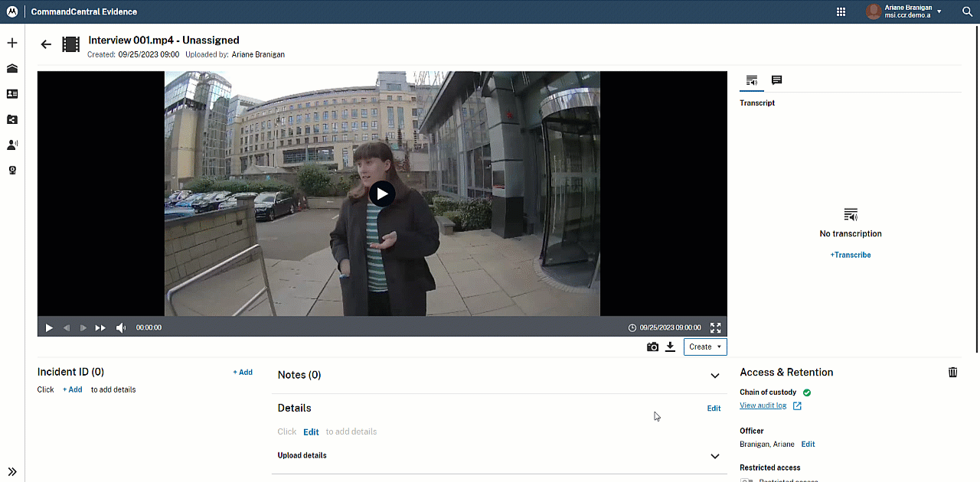Click the plus icon in left sidebar
Screen dimensions: 980x482
[12, 43]
